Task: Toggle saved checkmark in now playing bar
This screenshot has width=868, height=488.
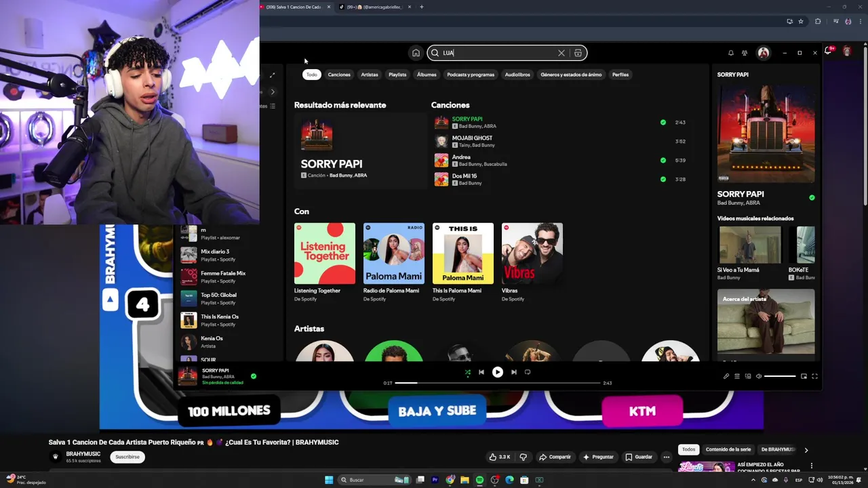Action: (254, 376)
